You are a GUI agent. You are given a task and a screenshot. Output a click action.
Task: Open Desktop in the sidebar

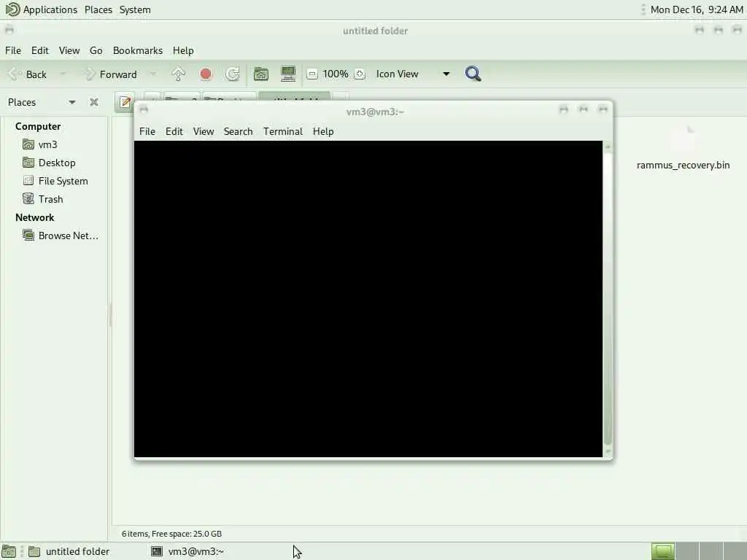(49, 163)
